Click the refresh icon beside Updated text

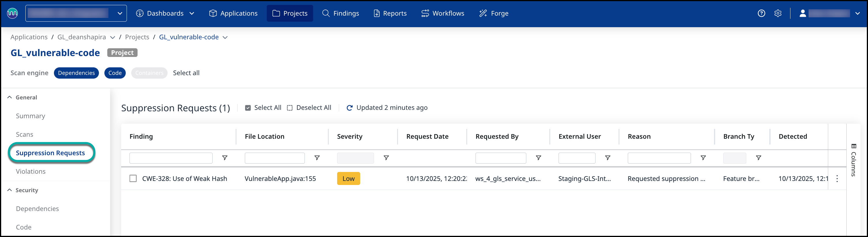[x=350, y=108]
